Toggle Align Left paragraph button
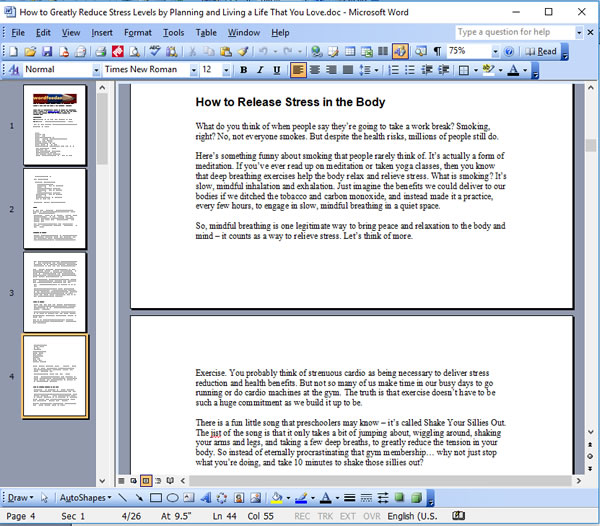 pyautogui.click(x=298, y=70)
